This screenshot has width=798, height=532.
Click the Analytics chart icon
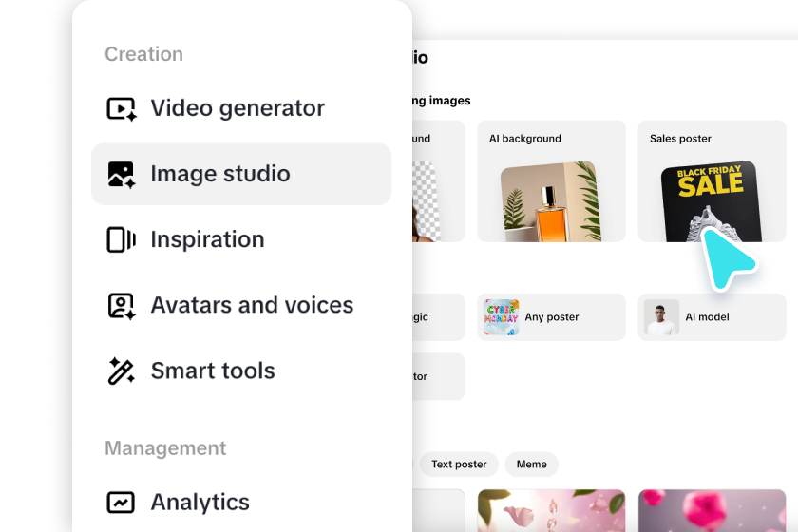click(121, 502)
